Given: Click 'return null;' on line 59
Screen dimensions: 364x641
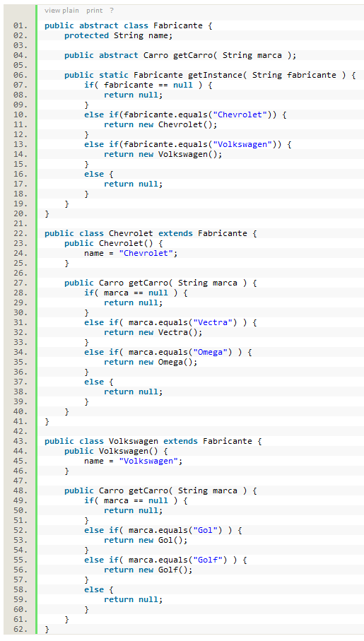Looking at the screenshot, I should pos(134,600).
